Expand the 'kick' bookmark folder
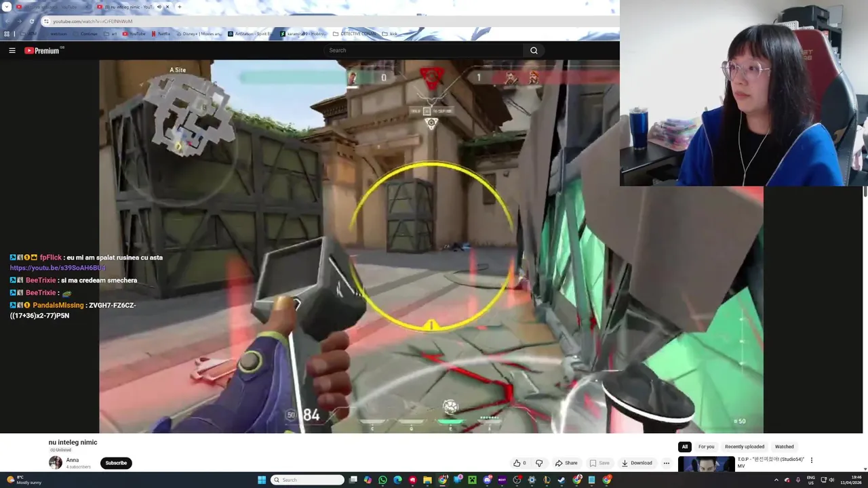The height and width of the screenshot is (488, 868). click(x=390, y=34)
